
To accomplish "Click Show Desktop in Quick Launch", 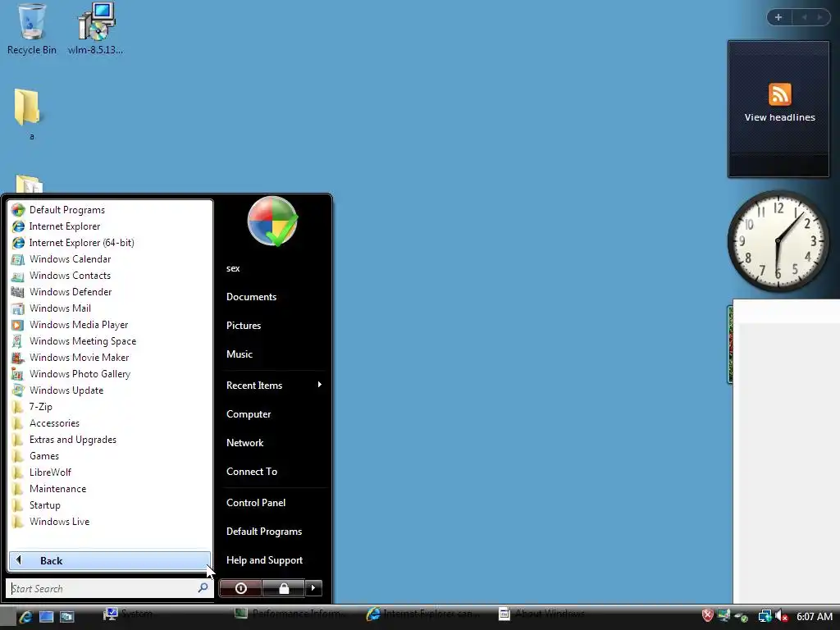I will point(46,617).
